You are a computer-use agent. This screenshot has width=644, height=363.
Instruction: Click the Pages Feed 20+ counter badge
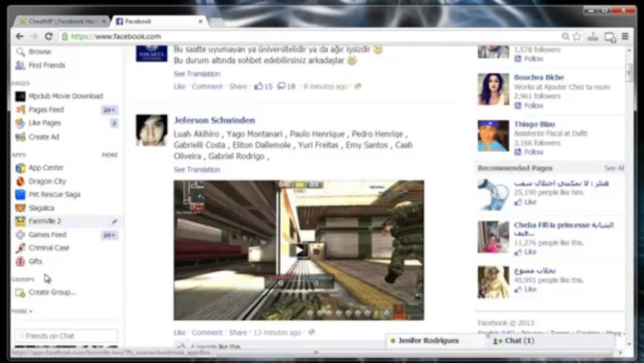(109, 110)
